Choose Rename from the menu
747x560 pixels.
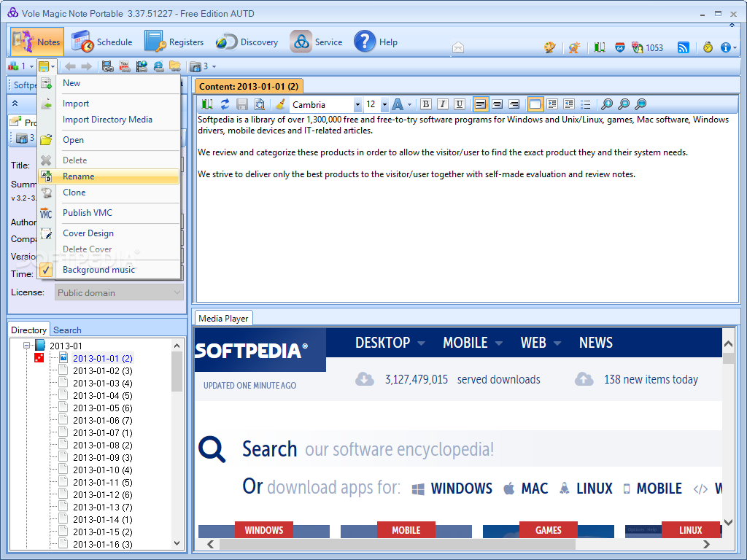point(109,176)
